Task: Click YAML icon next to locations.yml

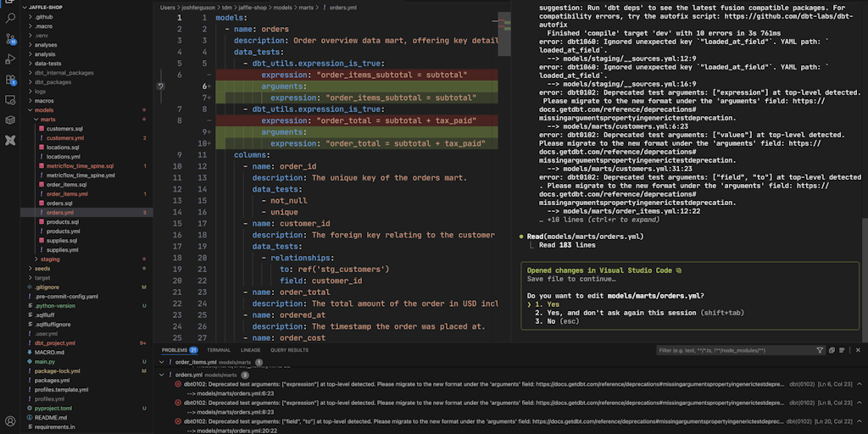Action: [x=42, y=157]
